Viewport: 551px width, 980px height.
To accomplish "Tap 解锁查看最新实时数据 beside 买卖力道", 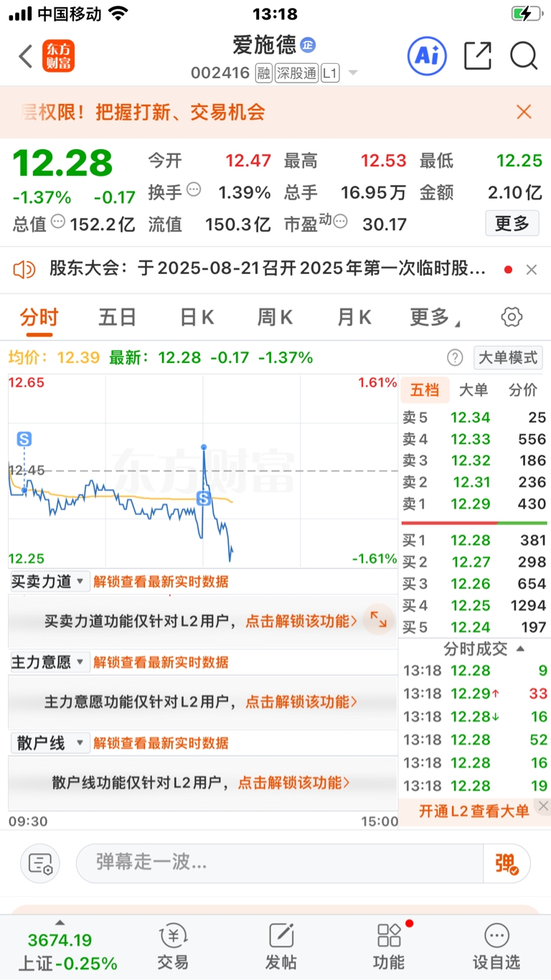I will [161, 581].
